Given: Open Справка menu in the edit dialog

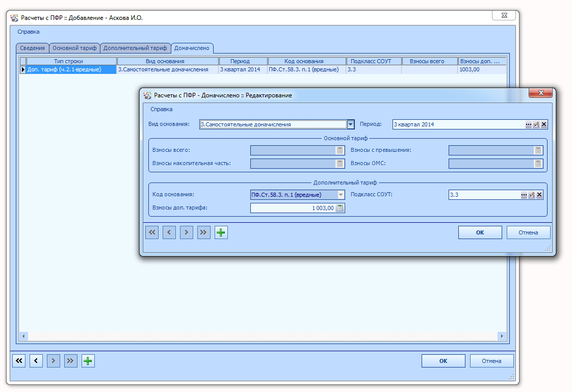Looking at the screenshot, I should (162, 110).
